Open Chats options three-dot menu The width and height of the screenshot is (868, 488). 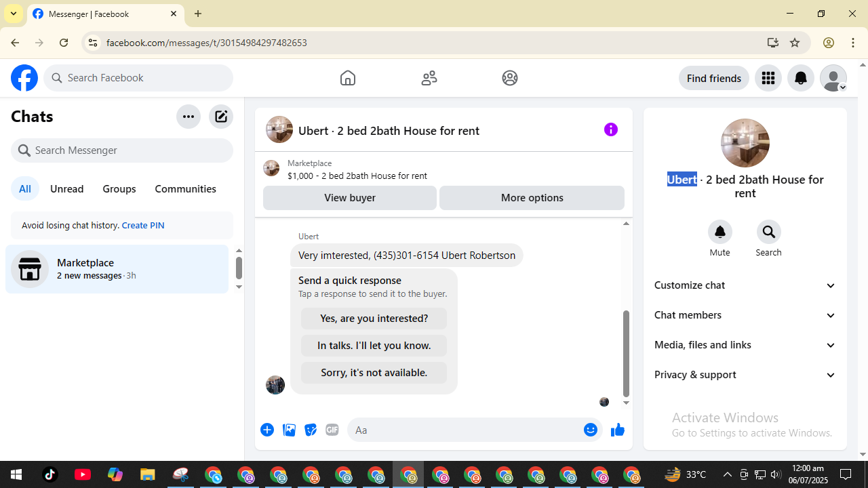[189, 117]
